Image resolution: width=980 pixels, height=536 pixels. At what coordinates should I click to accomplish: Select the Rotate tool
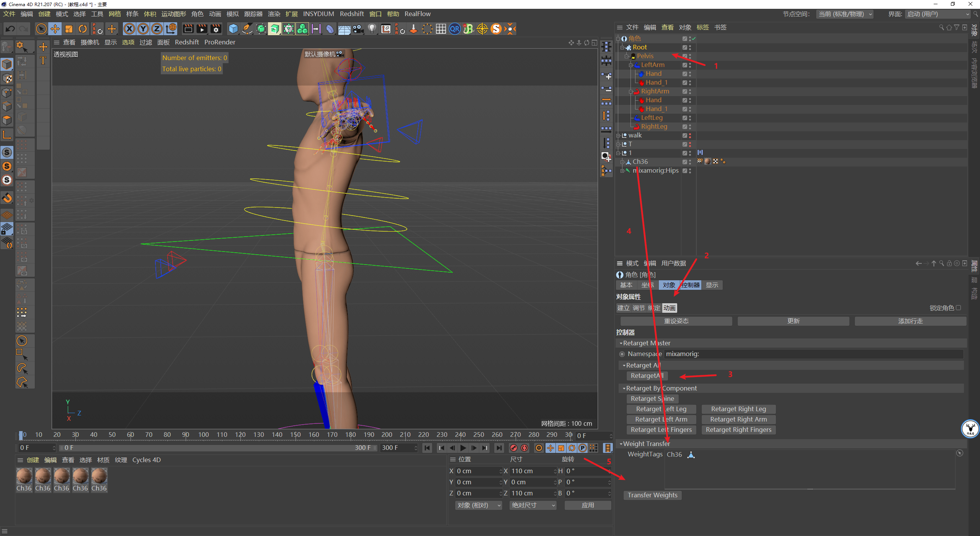click(83, 29)
